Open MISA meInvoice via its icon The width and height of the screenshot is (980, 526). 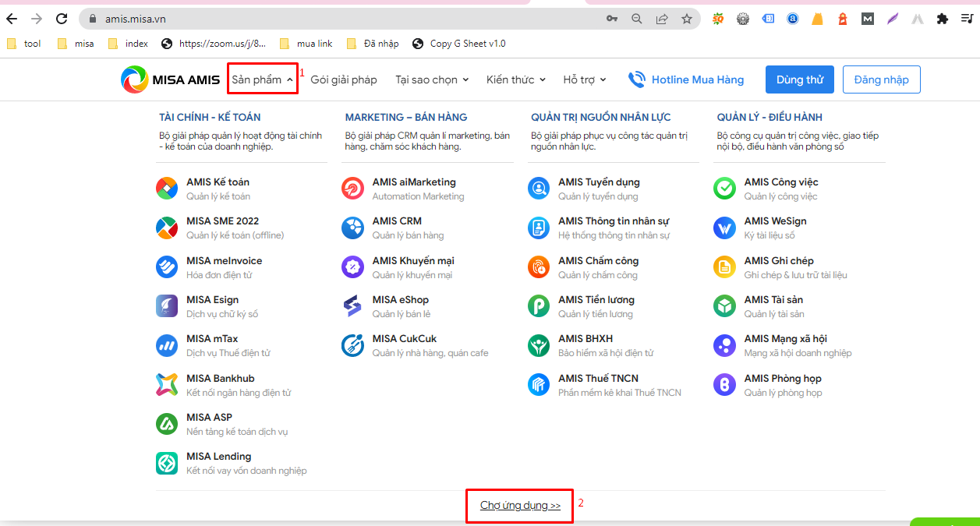point(167,267)
